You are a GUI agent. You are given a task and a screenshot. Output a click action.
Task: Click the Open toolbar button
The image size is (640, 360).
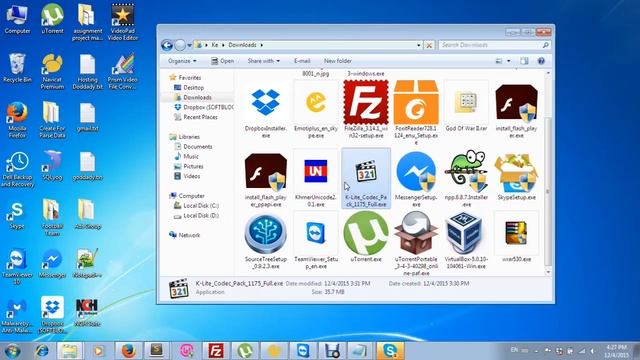[222, 61]
